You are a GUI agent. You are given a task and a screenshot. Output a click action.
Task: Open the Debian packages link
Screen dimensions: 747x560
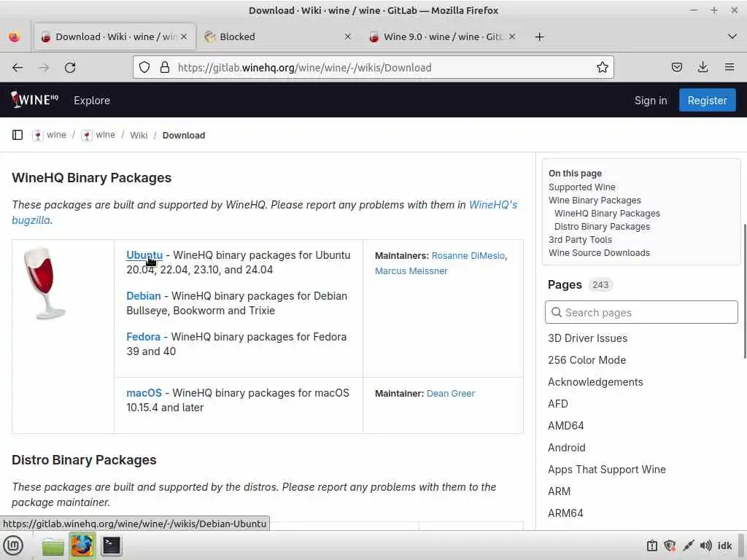(144, 296)
